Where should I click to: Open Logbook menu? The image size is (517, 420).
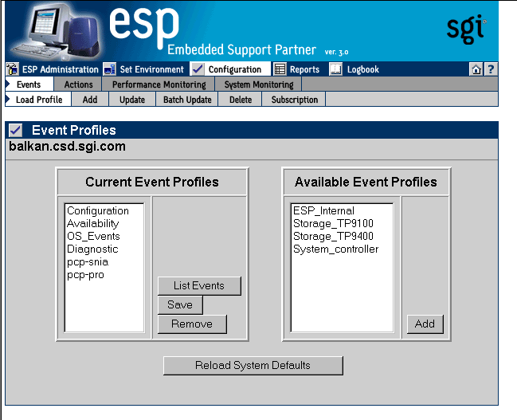pos(363,69)
